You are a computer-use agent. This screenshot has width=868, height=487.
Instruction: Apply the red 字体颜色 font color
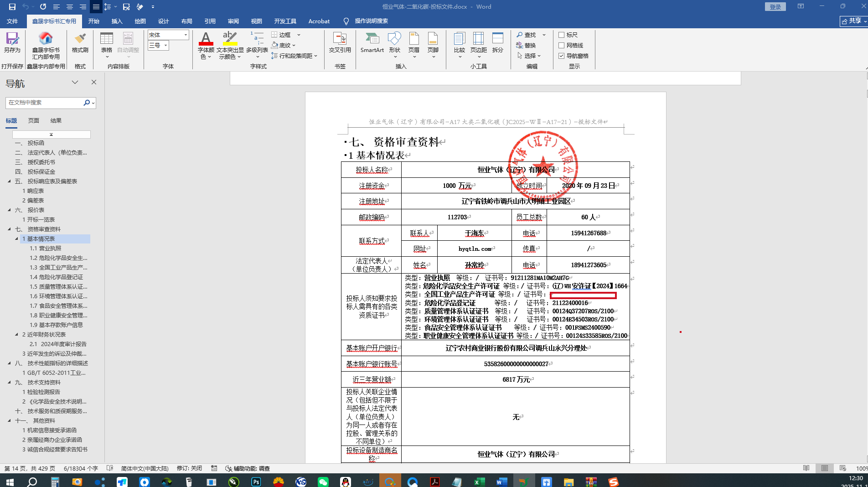pos(206,45)
